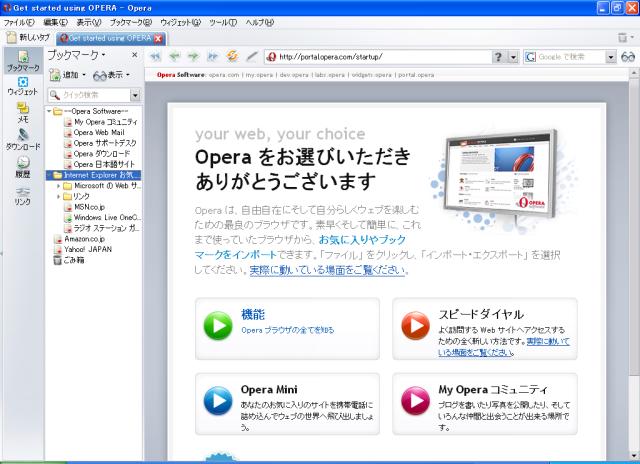Select the Opera サポートデスク bookmark

coord(105,143)
